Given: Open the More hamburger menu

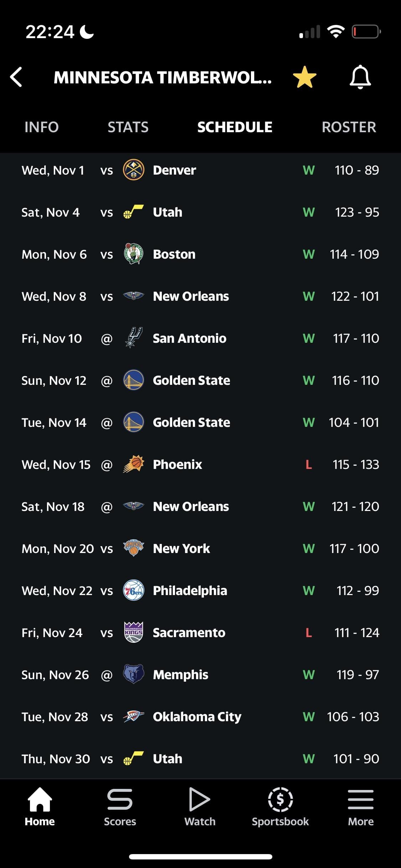Looking at the screenshot, I should 360,807.
